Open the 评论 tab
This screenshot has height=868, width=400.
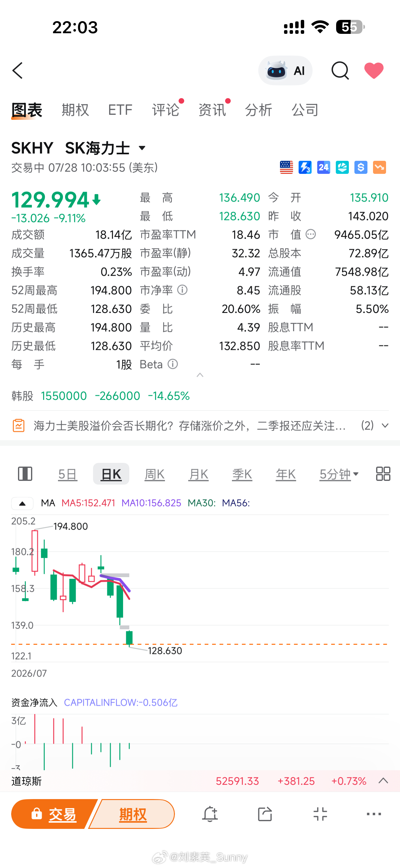click(x=165, y=110)
